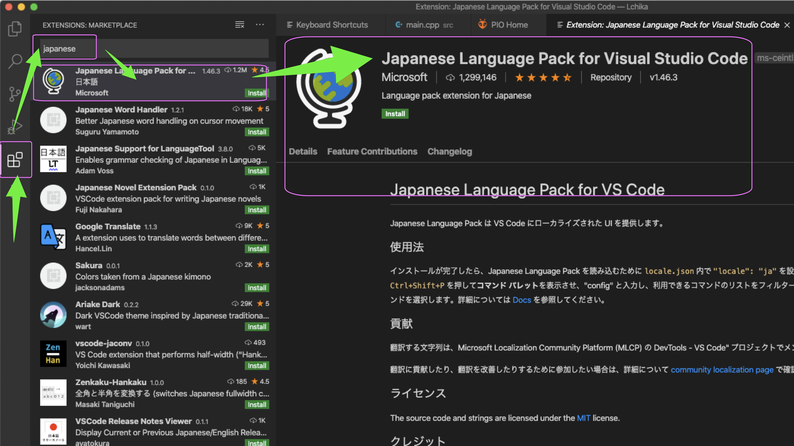
Task: Click the Zen Han vscode-jaconv icon
Action: point(53,353)
